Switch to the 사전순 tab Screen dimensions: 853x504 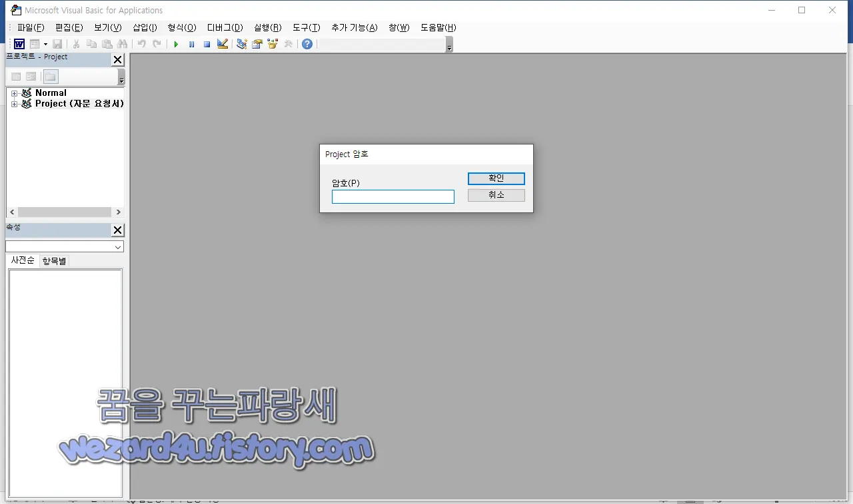point(23,260)
